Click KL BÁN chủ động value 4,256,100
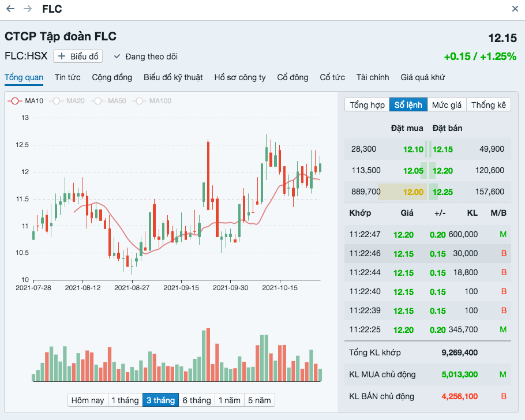 (x=459, y=396)
